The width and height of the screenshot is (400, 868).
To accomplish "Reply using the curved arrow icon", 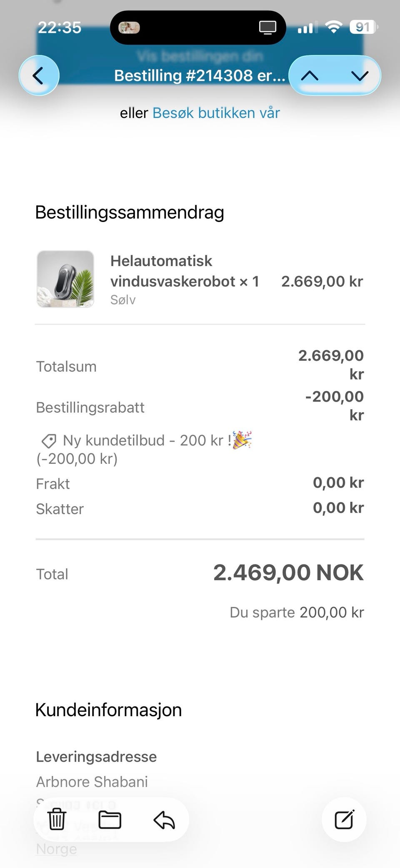I will point(164,820).
